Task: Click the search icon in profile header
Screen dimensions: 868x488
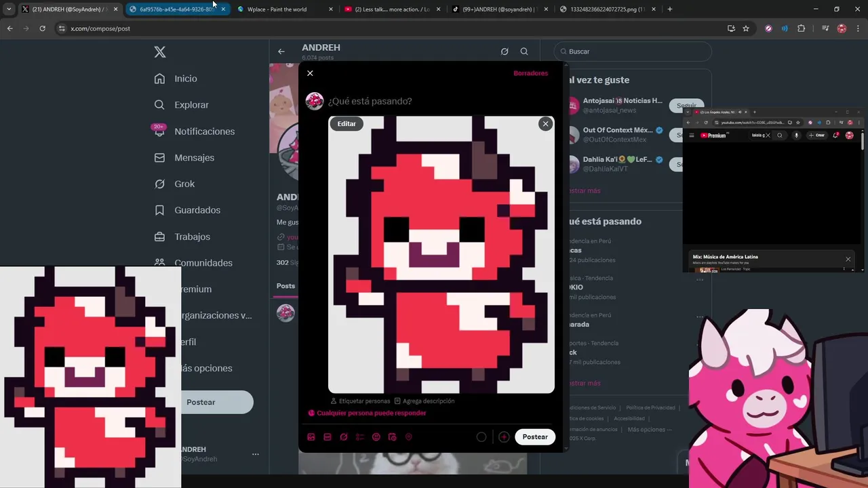Action: click(x=524, y=52)
